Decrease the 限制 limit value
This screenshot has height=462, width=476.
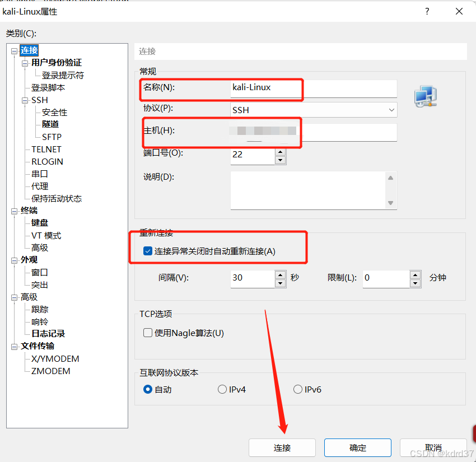[415, 283]
